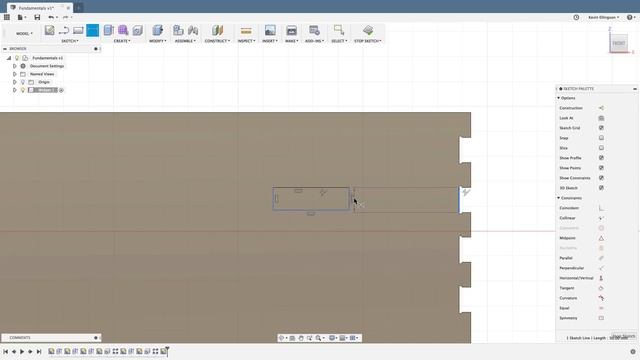Open the MODIFY dropdown menu
The image size is (640, 360).
coord(158,41)
